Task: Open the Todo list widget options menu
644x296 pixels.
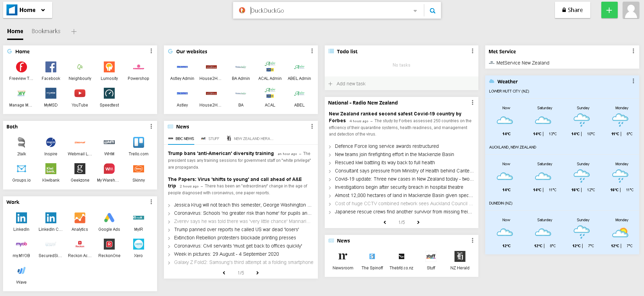Action: (472, 51)
